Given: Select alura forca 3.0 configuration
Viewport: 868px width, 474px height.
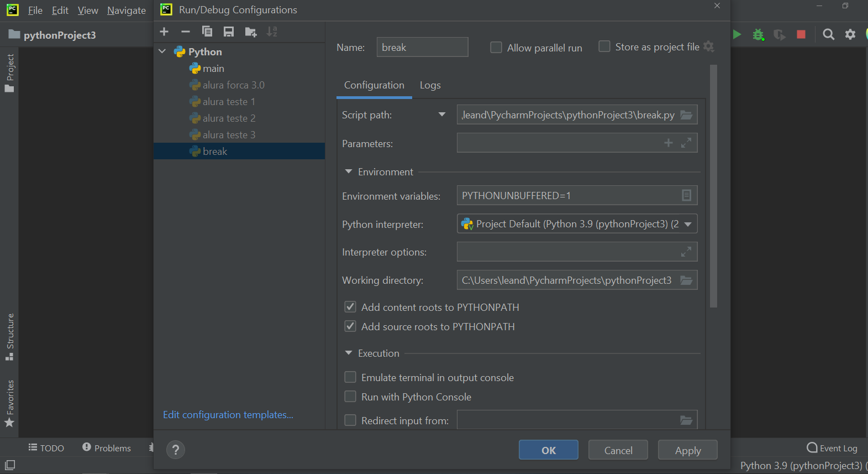Looking at the screenshot, I should tap(239, 85).
